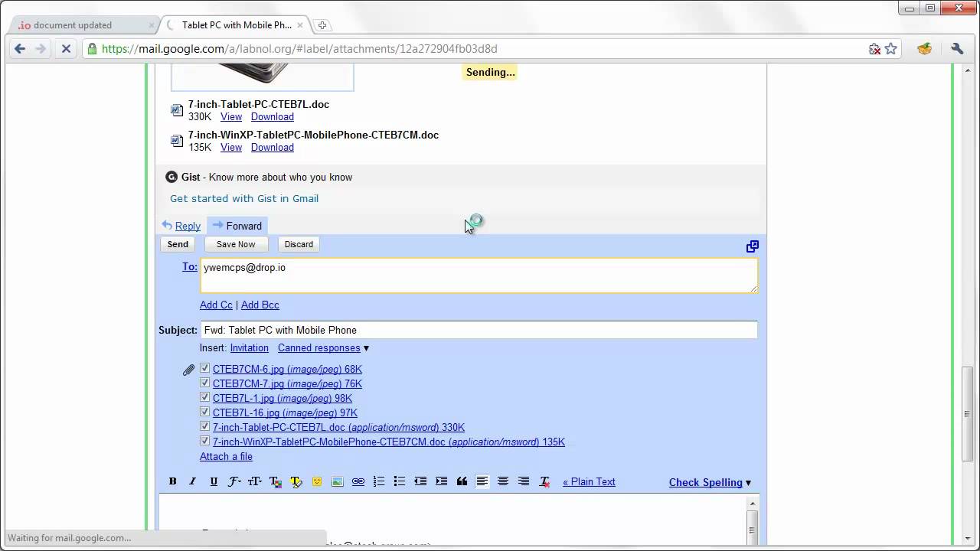Apply underline formatting in compose toolbar
Image resolution: width=980 pixels, height=551 pixels.
pyautogui.click(x=214, y=481)
